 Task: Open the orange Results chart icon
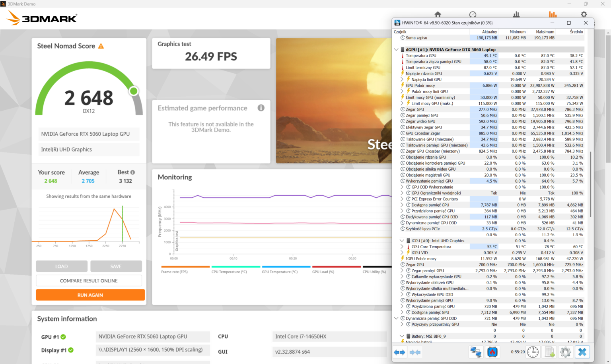[x=553, y=14]
